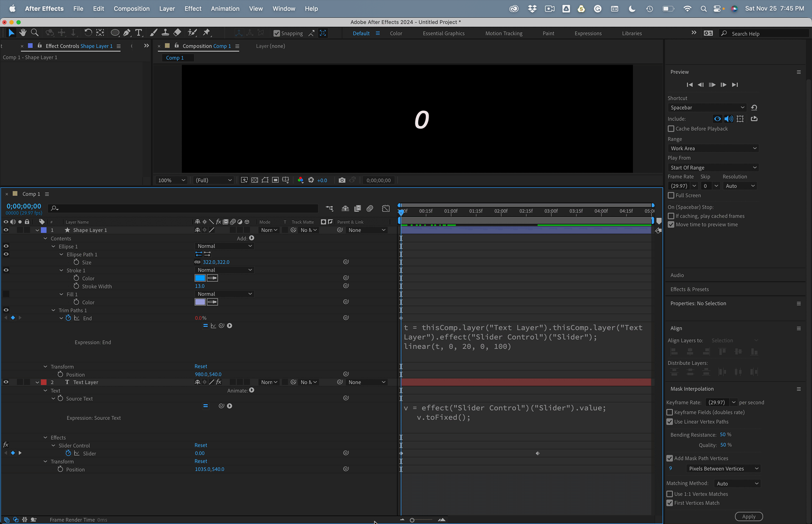This screenshot has height=524, width=812.
Task: Select the Zoom magnifier tool
Action: 34,32
